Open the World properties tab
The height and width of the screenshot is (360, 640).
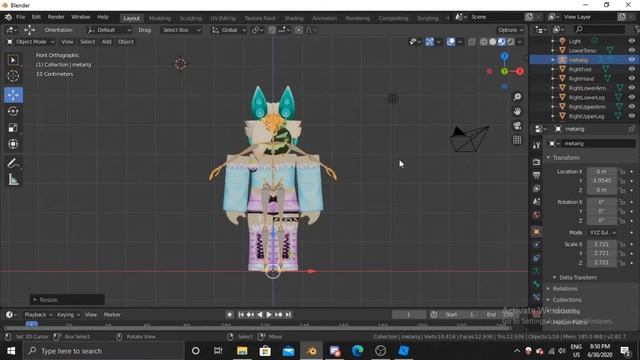[536, 215]
